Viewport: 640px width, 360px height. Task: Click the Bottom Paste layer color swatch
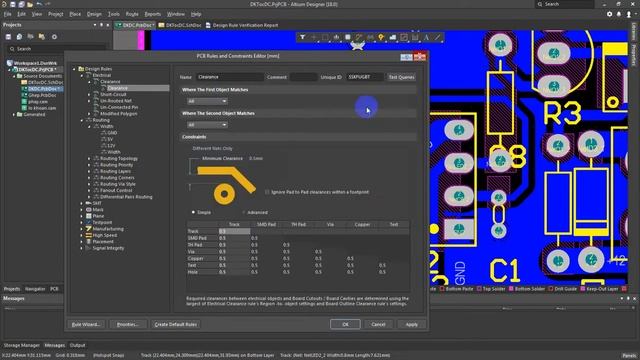pyautogui.click(x=442, y=289)
